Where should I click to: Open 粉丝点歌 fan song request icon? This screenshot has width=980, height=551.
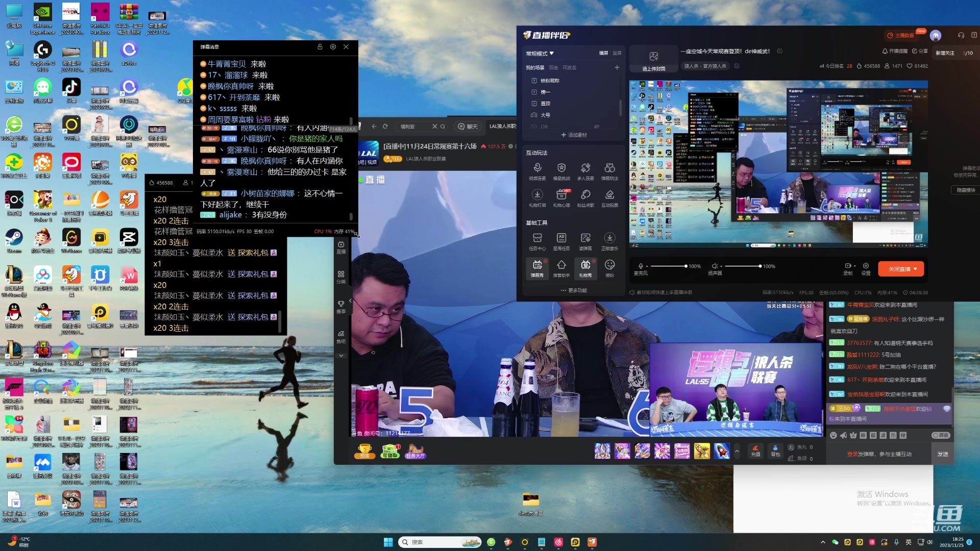coord(585,198)
